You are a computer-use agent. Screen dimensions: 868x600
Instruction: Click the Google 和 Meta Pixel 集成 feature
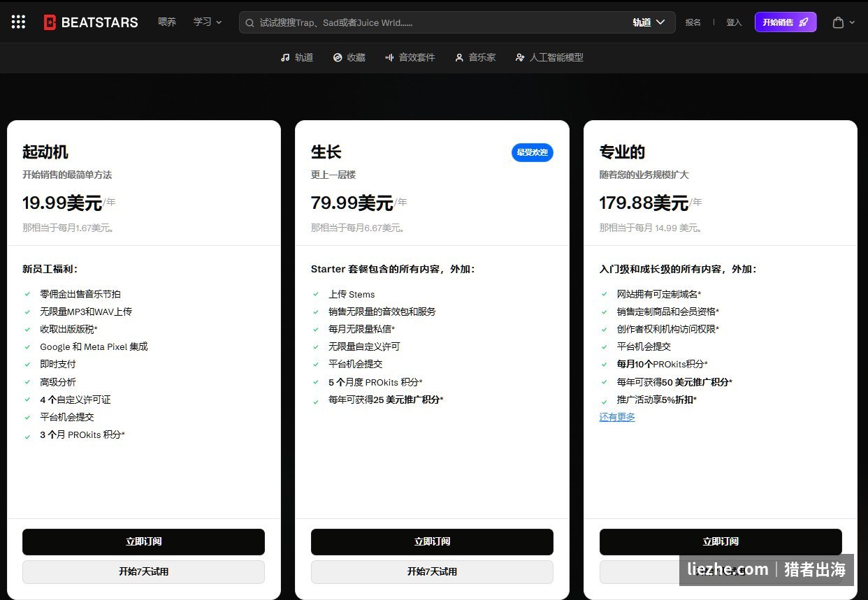point(94,346)
